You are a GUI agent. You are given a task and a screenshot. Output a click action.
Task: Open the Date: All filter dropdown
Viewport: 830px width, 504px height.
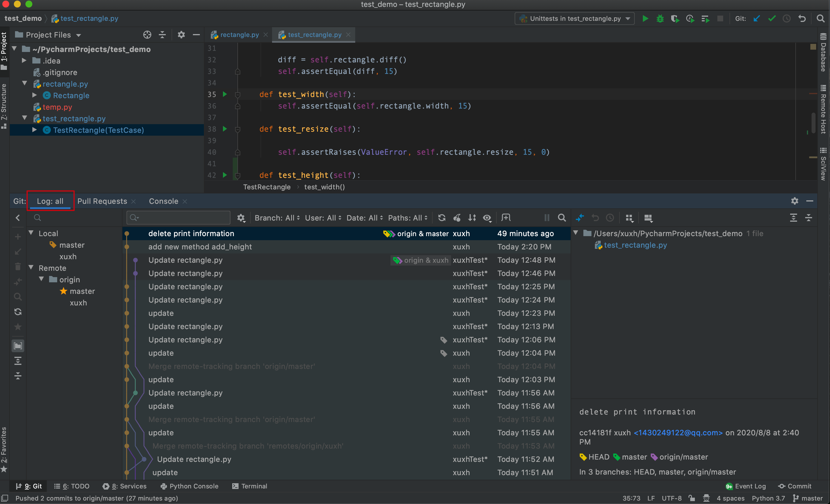tap(364, 218)
